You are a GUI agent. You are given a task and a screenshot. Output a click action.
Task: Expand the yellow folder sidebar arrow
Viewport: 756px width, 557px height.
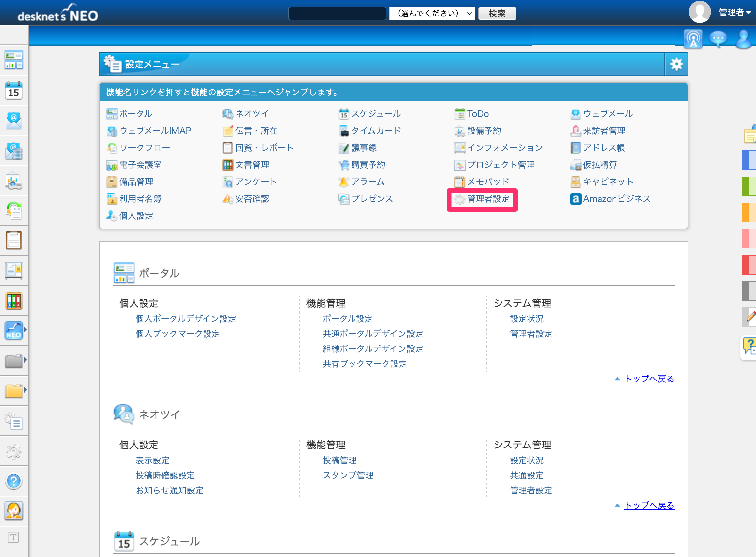click(x=25, y=389)
